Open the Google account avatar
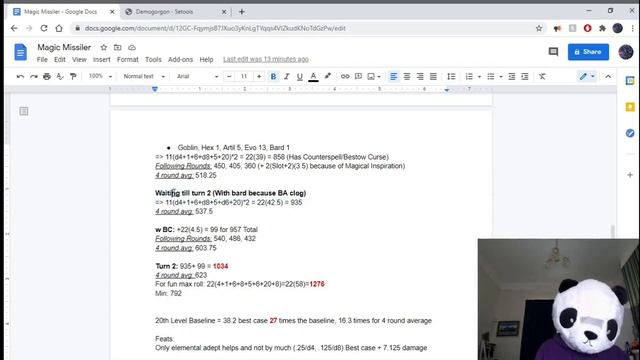 (x=626, y=52)
